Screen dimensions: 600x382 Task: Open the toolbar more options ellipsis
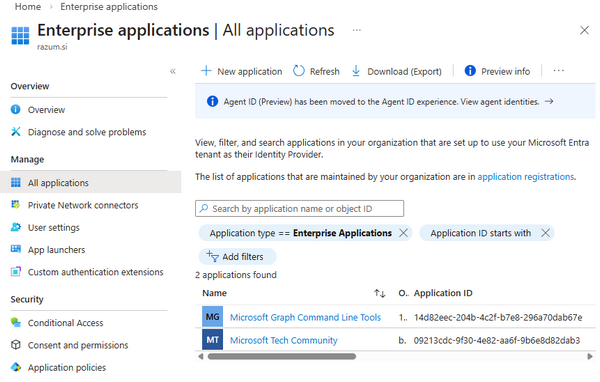click(x=558, y=71)
